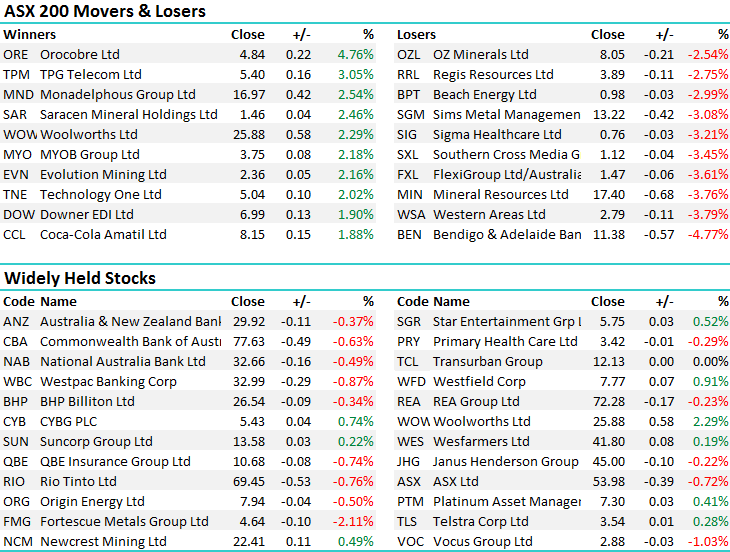The height and width of the screenshot is (552, 730).
Task: Click Commonwealth Bank of Australia name
Action: point(130,342)
